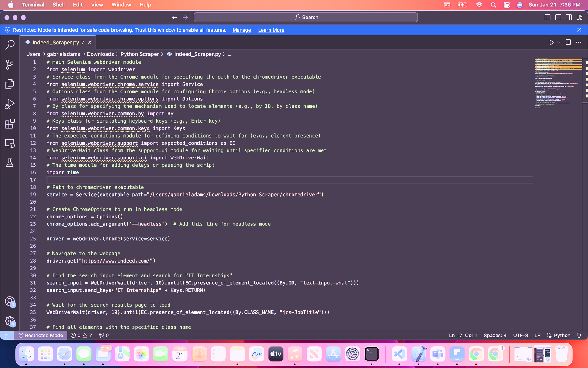Open the Run and Debug view
This screenshot has width=588, height=368.
(10, 104)
